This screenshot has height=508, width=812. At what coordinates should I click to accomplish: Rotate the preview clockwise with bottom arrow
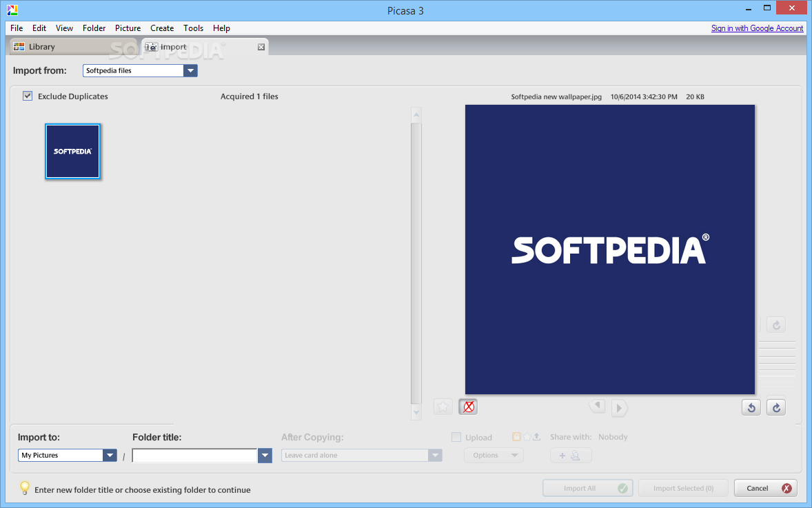776,408
